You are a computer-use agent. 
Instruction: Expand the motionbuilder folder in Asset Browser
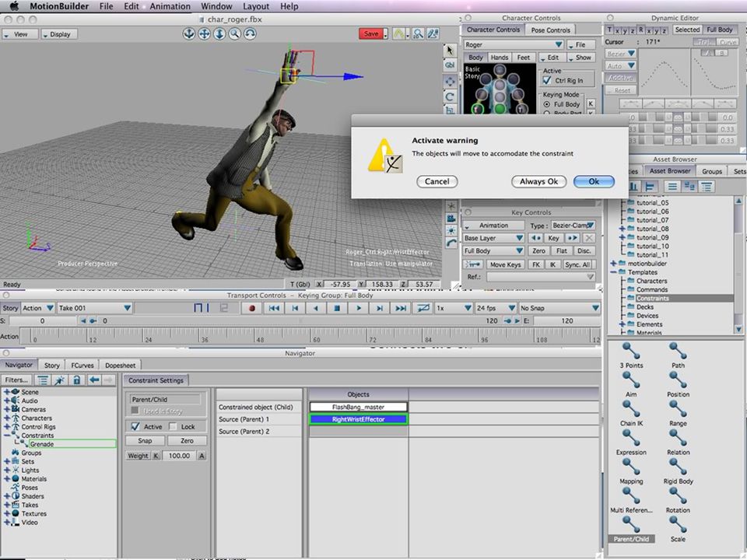click(613, 264)
